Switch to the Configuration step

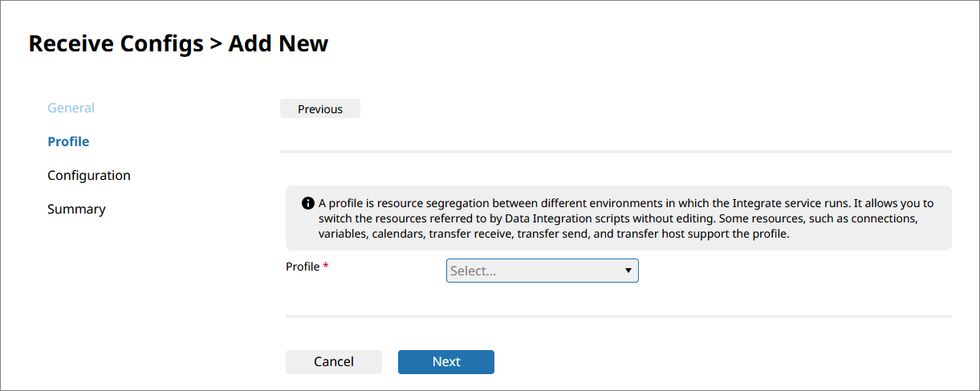click(x=88, y=175)
